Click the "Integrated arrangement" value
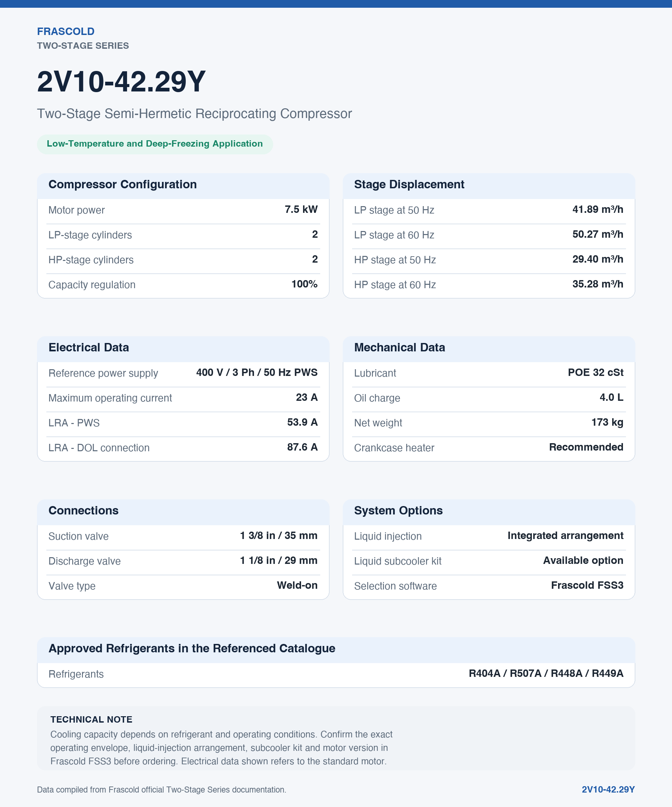The image size is (672, 807). point(565,536)
